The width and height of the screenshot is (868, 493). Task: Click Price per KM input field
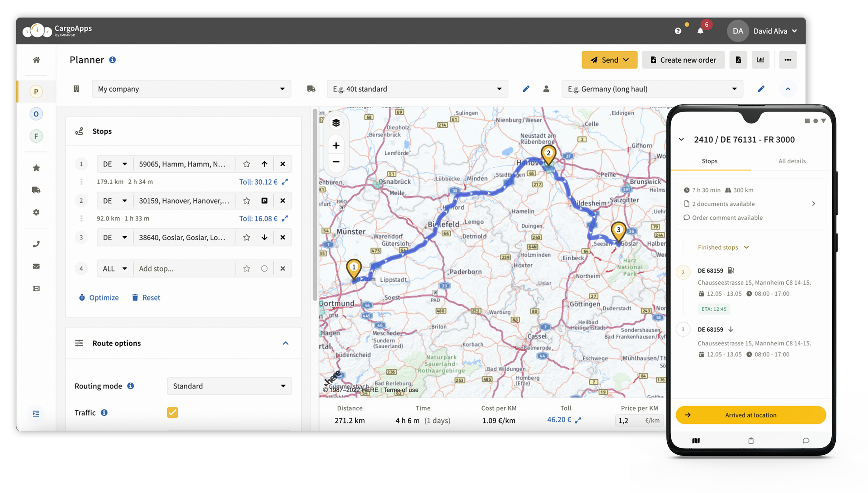639,420
